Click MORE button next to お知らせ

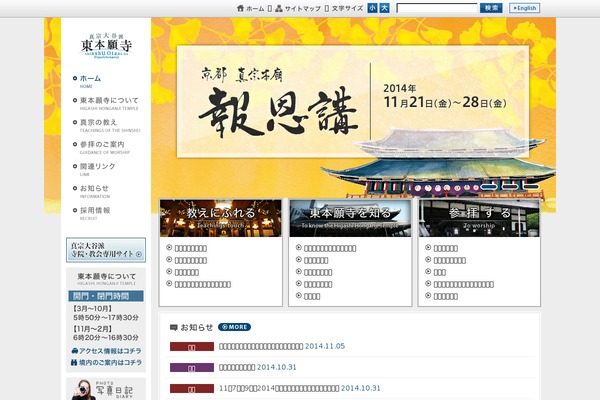point(235,327)
